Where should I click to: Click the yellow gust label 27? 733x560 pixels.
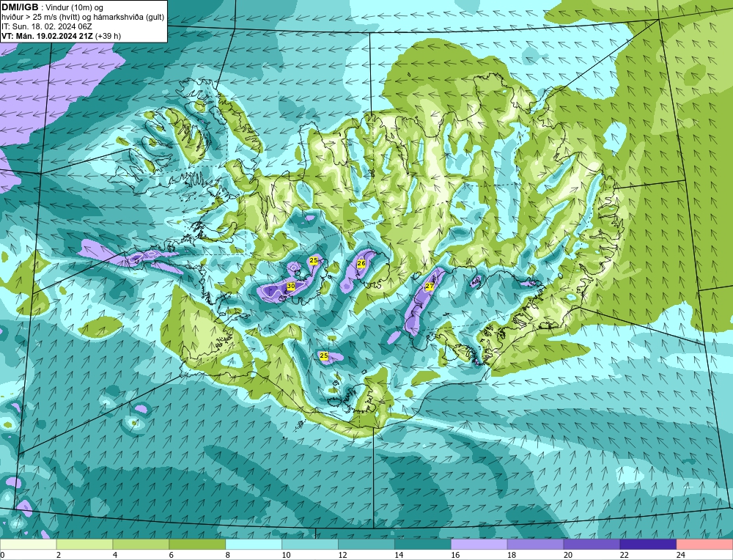[430, 286]
